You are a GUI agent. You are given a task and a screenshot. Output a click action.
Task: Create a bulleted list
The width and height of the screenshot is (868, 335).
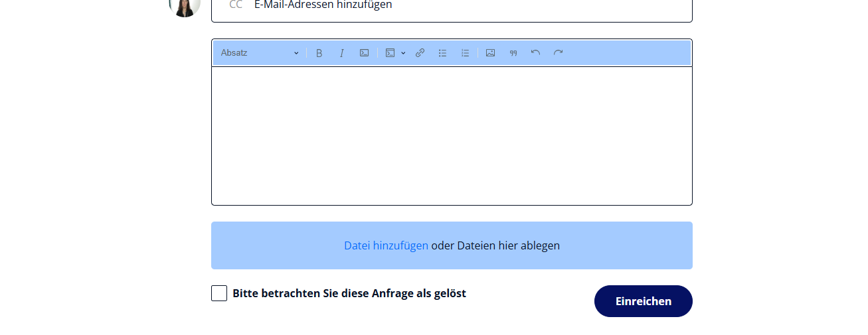coord(442,53)
